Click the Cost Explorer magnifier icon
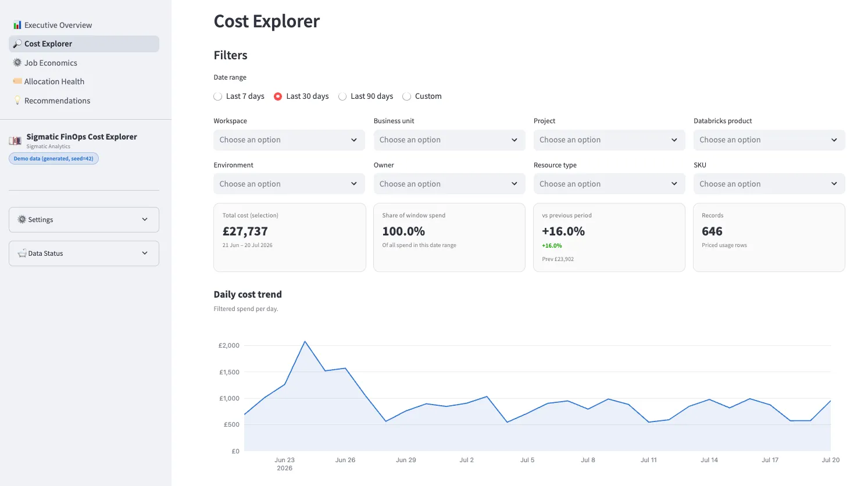Viewport: 868px width, 486px height. click(17, 44)
